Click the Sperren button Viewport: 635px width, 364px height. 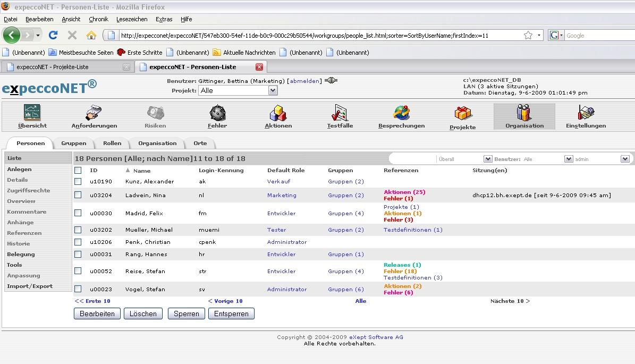187,314
